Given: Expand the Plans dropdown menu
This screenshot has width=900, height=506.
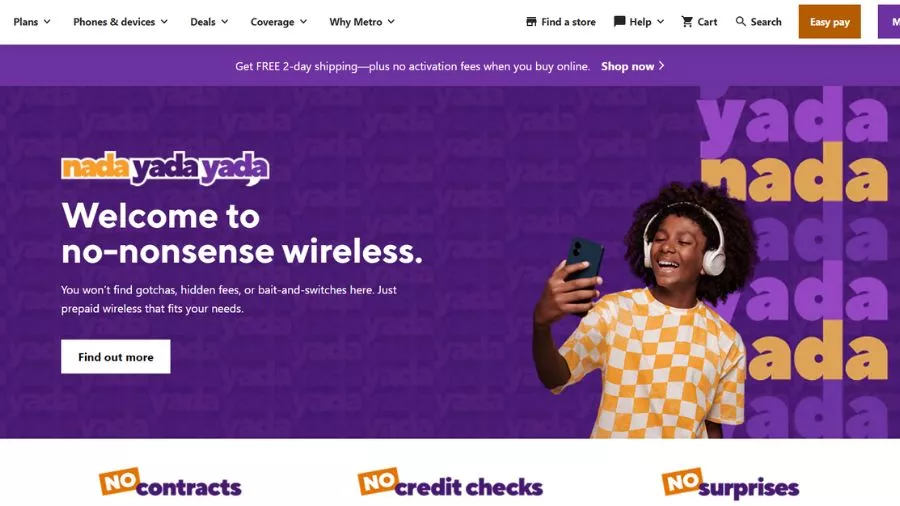Looking at the screenshot, I should point(32,22).
